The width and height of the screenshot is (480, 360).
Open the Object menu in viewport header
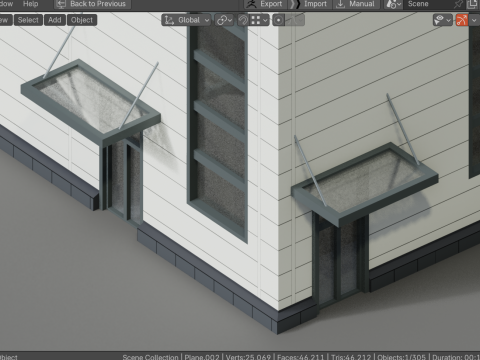point(82,20)
